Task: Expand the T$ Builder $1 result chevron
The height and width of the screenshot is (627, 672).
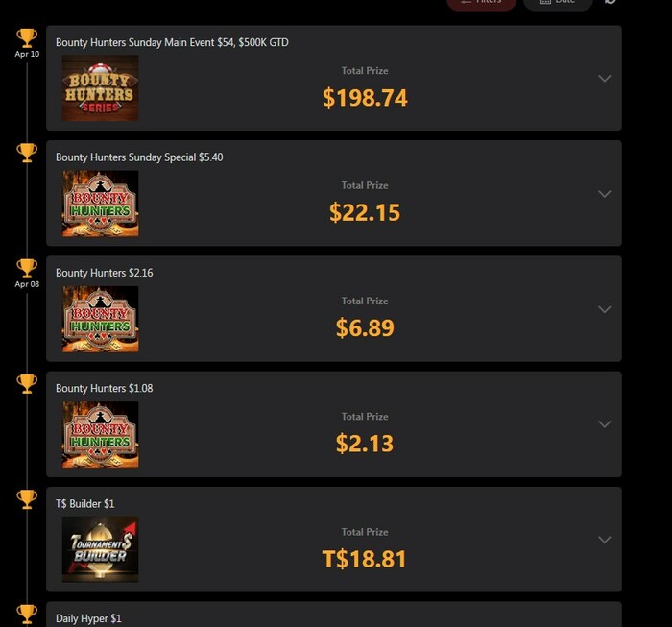Action: coord(604,540)
